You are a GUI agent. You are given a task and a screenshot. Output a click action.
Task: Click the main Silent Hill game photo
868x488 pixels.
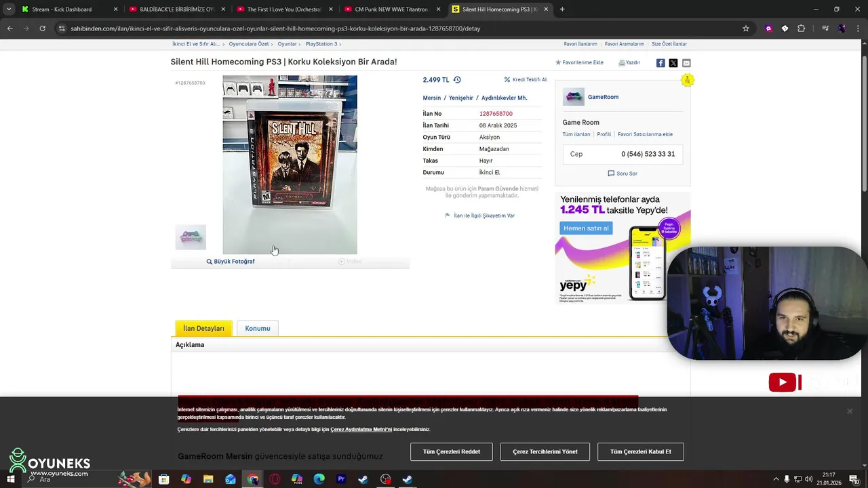(x=290, y=165)
